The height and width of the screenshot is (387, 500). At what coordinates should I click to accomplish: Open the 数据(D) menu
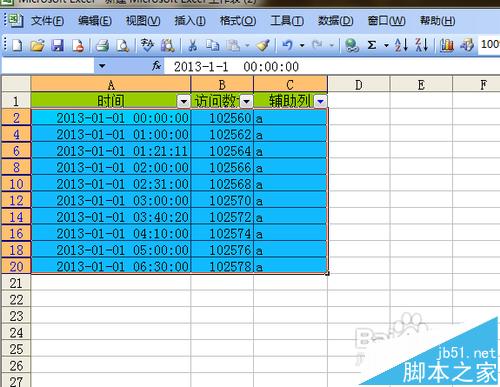pyautogui.click(x=335, y=21)
